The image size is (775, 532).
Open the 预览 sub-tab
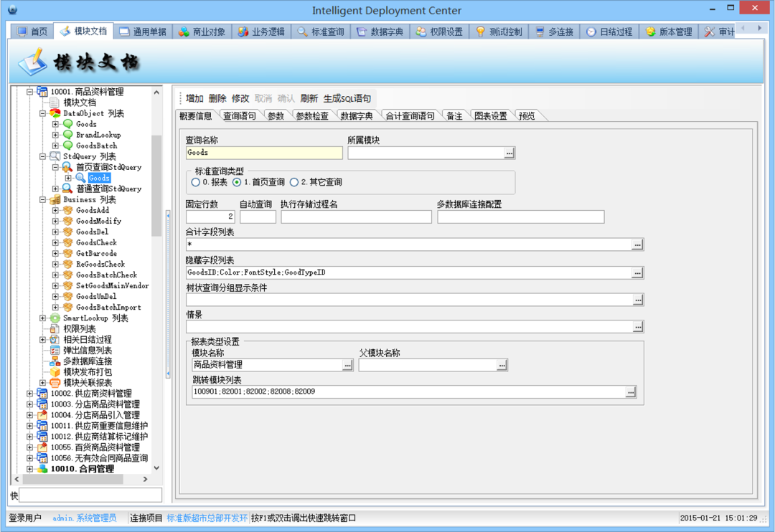tap(527, 116)
